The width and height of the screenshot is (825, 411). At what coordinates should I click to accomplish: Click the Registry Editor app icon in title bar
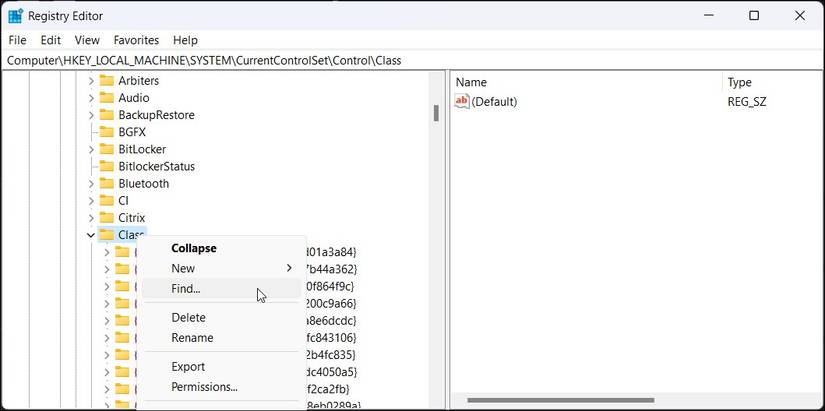[x=15, y=16]
